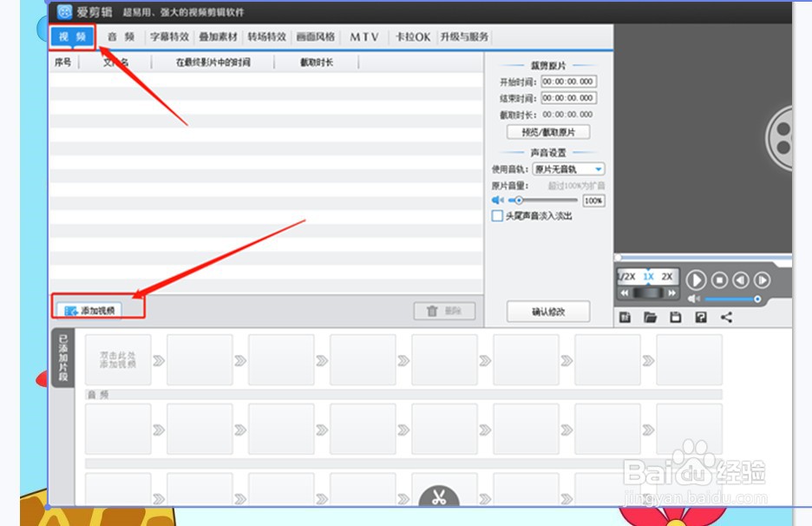Click the 结束时间 input field
The image size is (812, 526).
[x=568, y=98]
